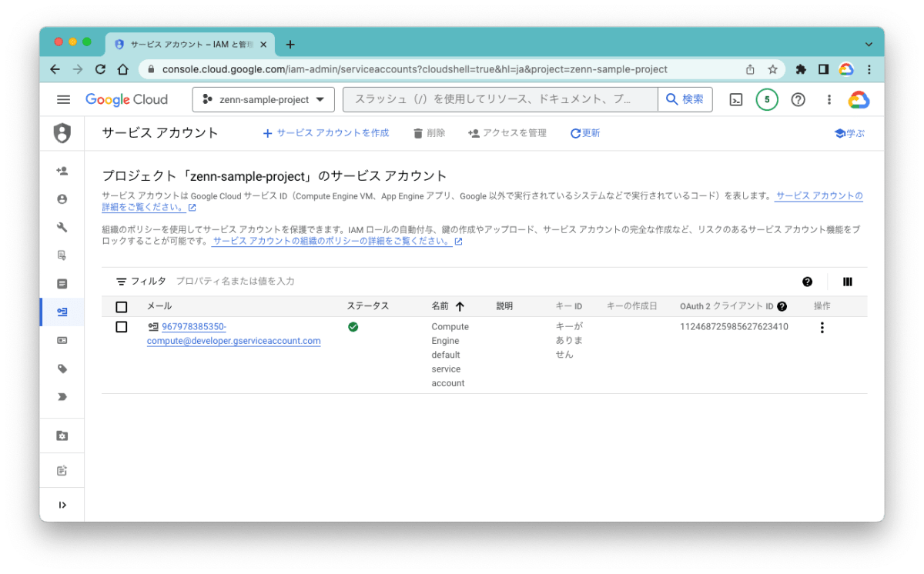Open the Tags sidebar icon
924x574 pixels.
pos(62,369)
